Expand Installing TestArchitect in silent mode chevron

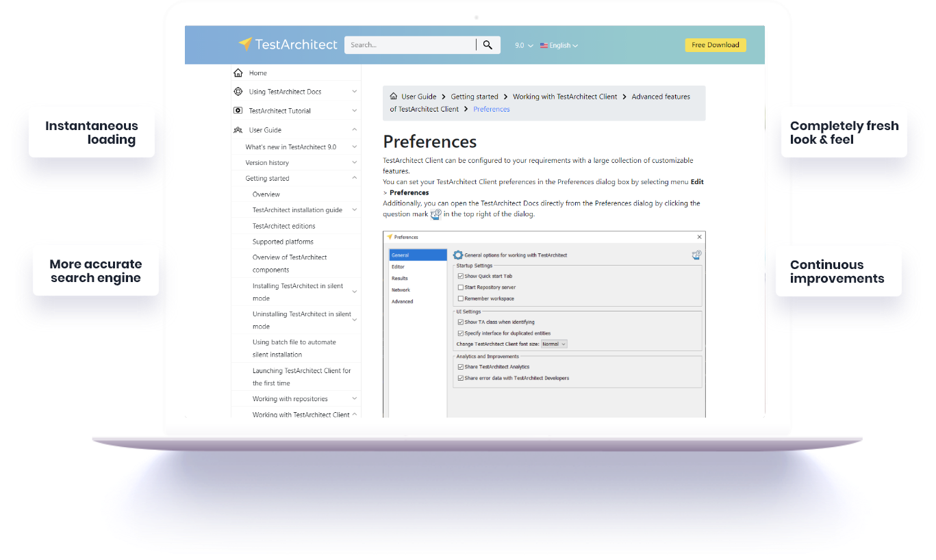(x=354, y=292)
